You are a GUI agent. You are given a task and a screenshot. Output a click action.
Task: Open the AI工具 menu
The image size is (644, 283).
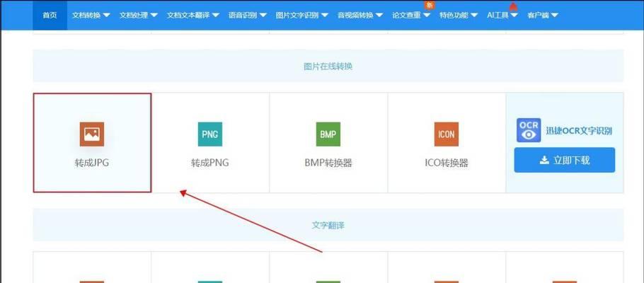502,15
